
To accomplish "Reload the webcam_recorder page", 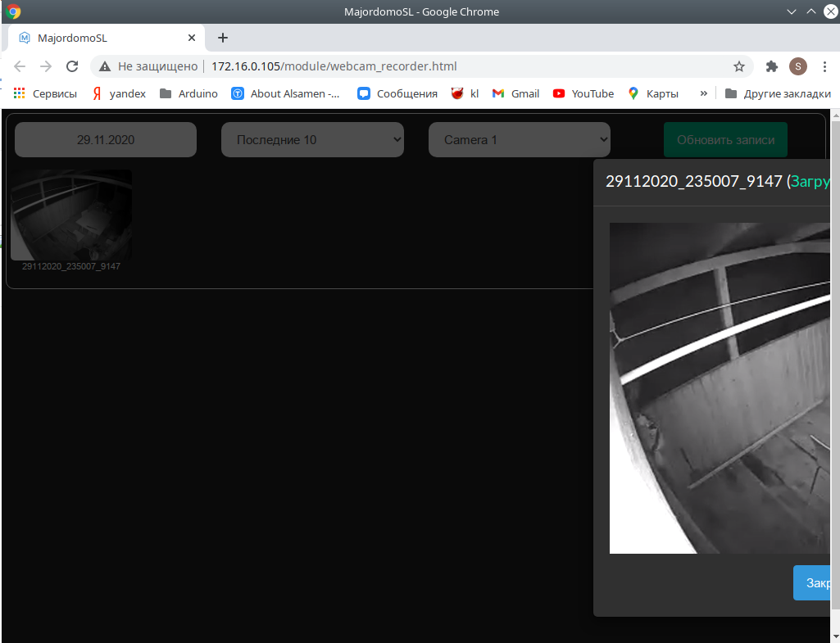I will 72,66.
